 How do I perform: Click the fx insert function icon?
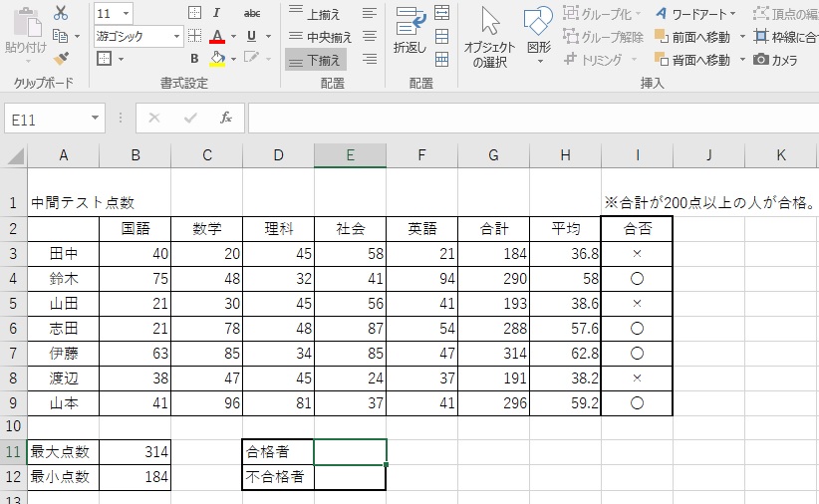tap(225, 119)
